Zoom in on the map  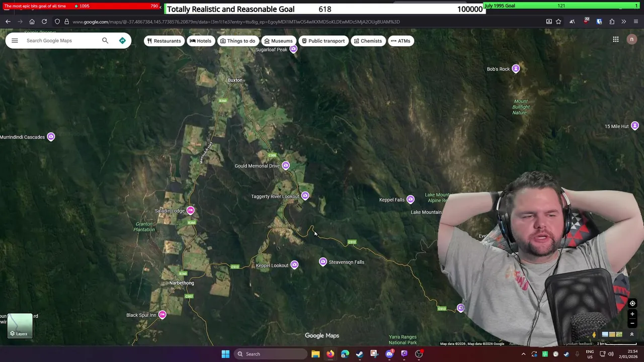[x=632, y=314]
